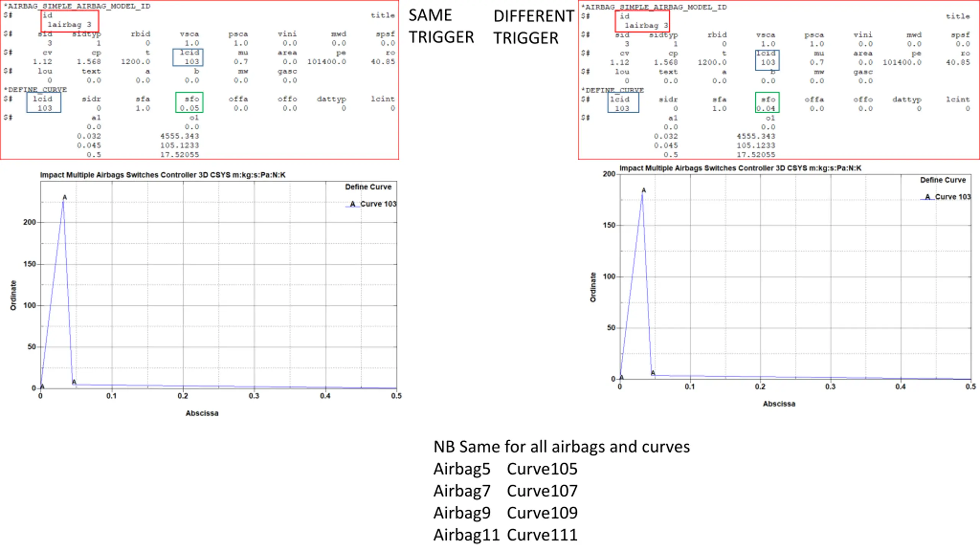This screenshot has width=980, height=551.
Task: Select sfo value 0.04 in right keyword
Action: [x=766, y=109]
